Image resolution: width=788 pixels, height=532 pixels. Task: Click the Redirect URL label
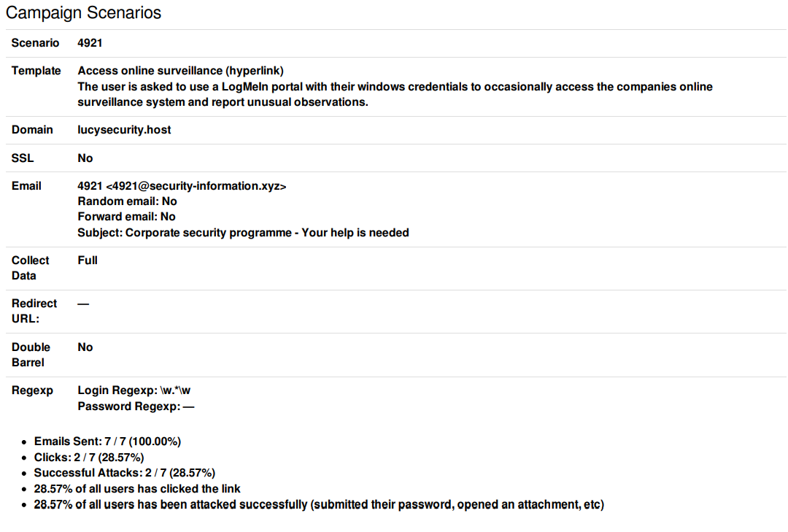coord(34,311)
